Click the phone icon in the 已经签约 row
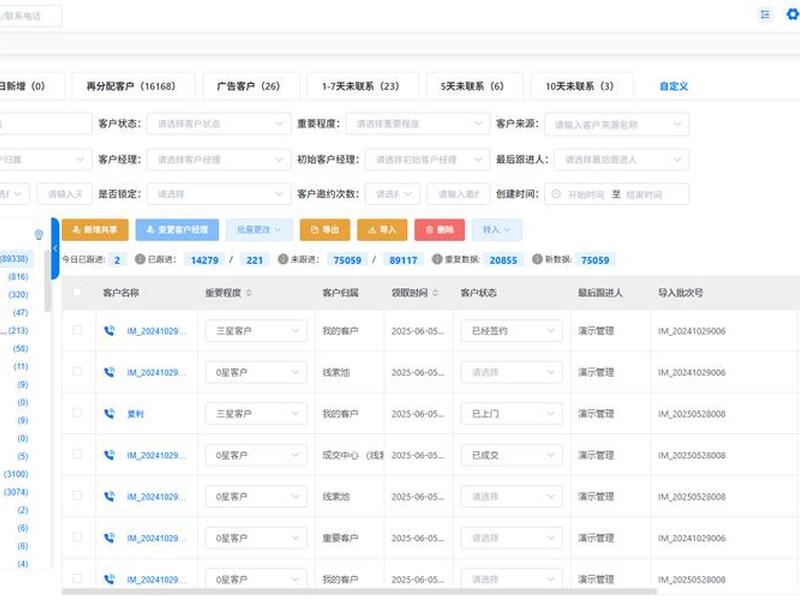 [x=109, y=331]
